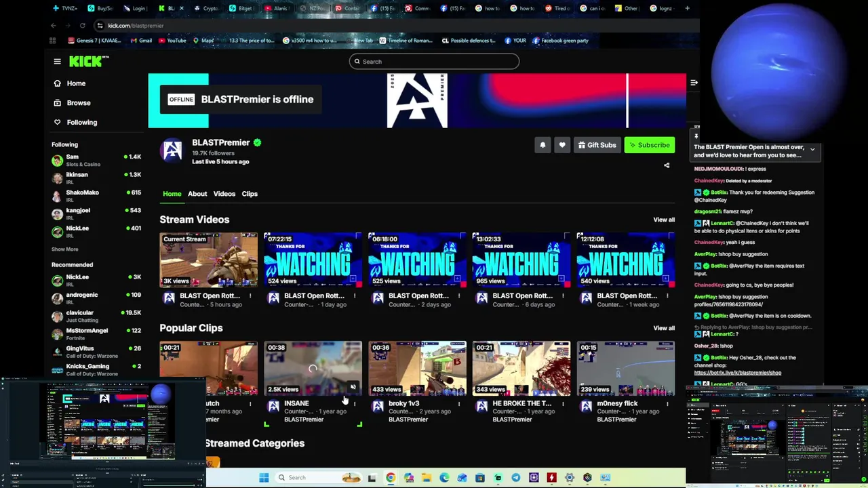Viewport: 868px width, 488px height.
Task: Click the green Subscribe button
Action: click(650, 145)
